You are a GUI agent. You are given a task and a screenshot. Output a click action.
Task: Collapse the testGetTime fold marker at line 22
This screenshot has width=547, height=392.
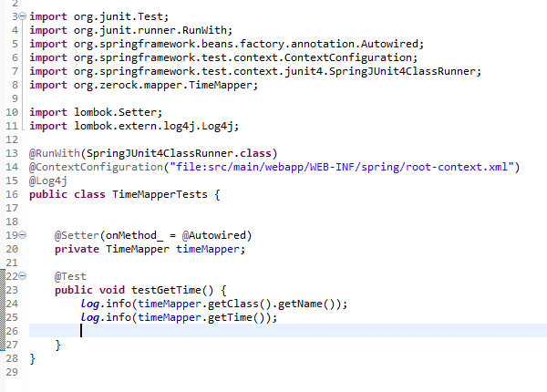[22, 276]
